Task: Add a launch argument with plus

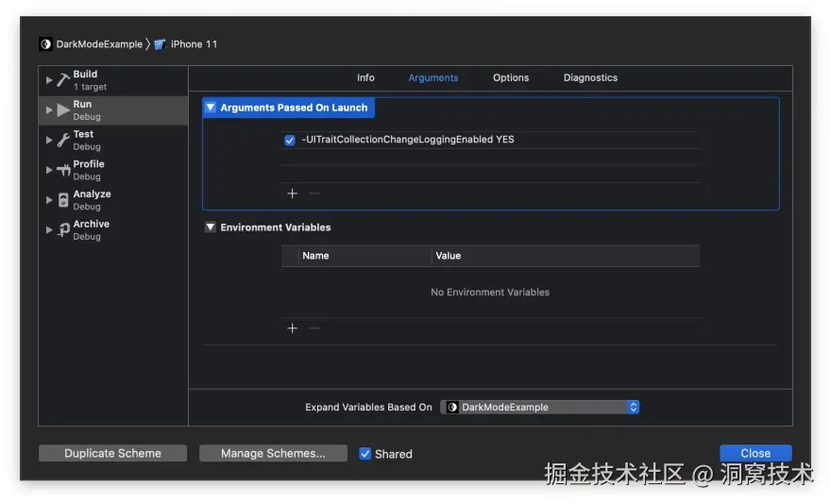Action: pyautogui.click(x=292, y=193)
